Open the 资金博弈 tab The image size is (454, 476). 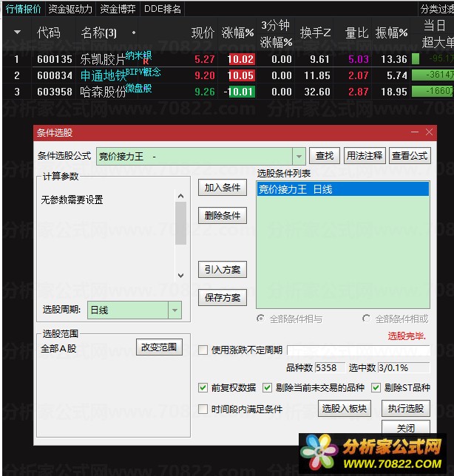118,9
